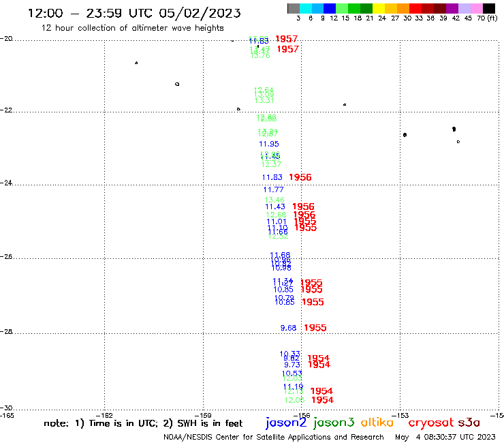Select the s3a satellite legend label
The width and height of the screenshot is (504, 443).
click(469, 423)
